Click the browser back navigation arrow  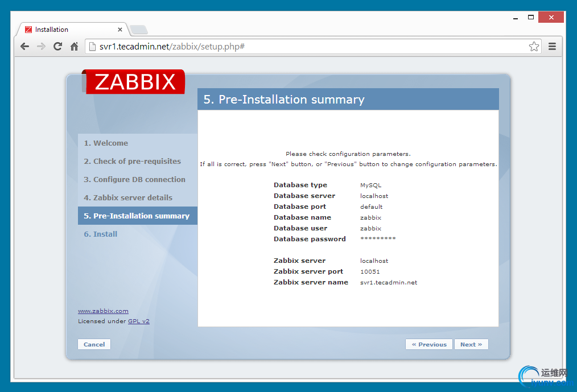point(25,46)
